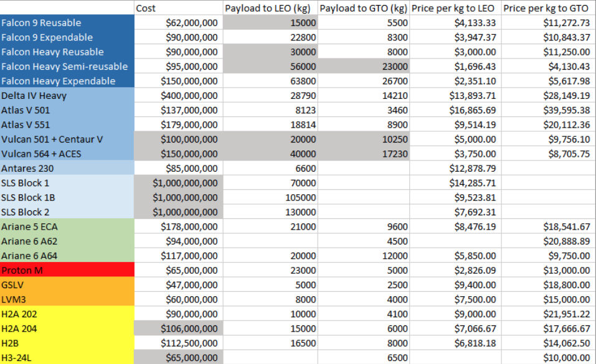596x364 pixels.
Task: Select the $7,692.31 SLS Block 2 price
Action: point(456,212)
